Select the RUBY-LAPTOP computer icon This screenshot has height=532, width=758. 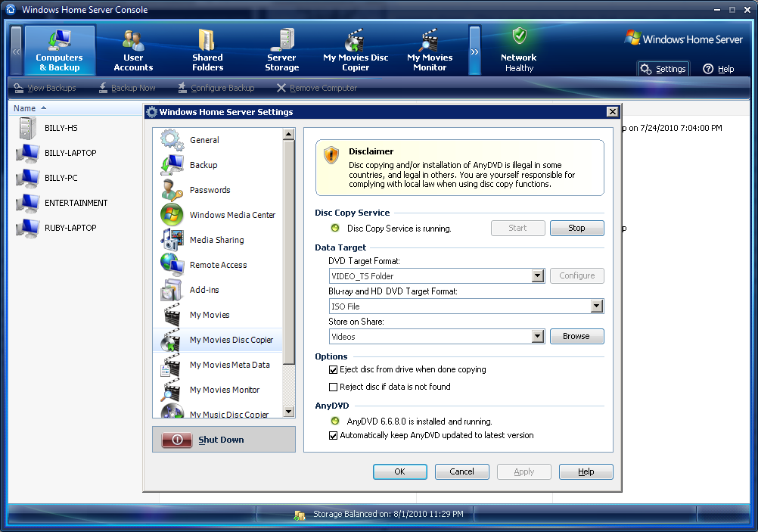tap(27, 229)
